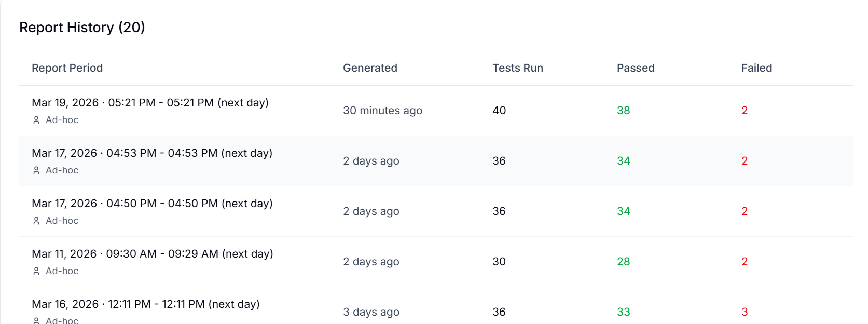Click the red 3 failed count

[744, 312]
